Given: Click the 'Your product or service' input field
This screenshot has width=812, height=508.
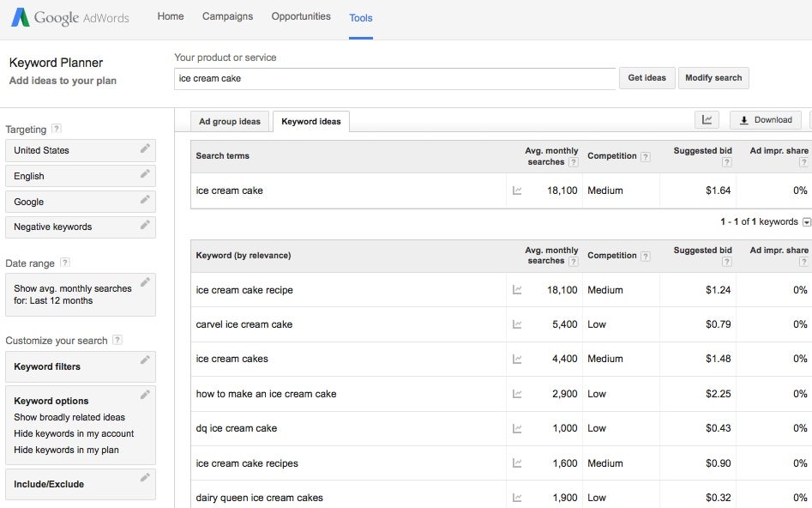Looking at the screenshot, I should click(394, 79).
